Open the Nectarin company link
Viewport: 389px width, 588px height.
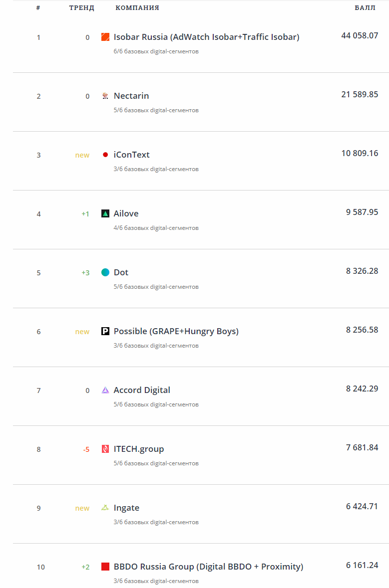click(131, 96)
